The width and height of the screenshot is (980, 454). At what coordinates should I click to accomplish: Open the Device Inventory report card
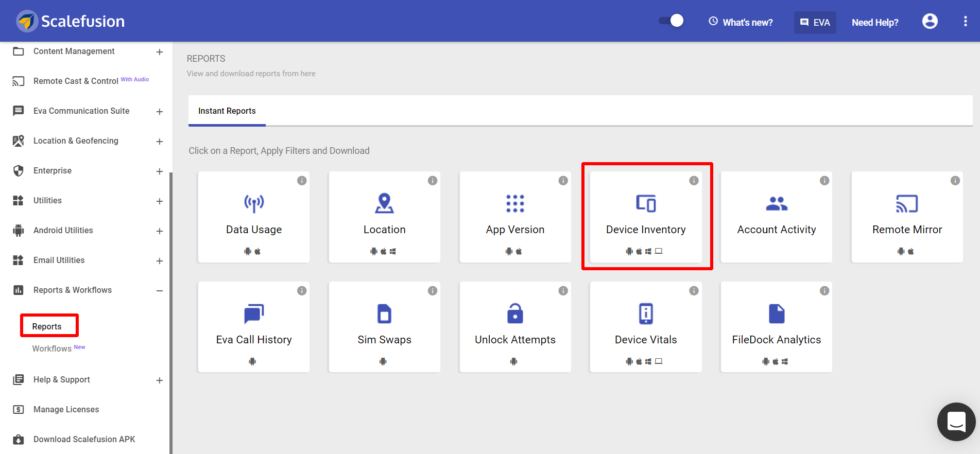(646, 217)
